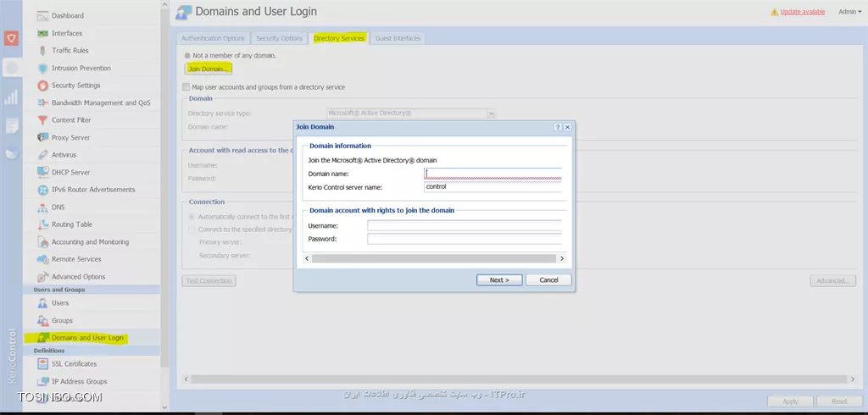Viewport: 868px width, 415px height.
Task: Focus the Password field in dialog
Action: 465,239
